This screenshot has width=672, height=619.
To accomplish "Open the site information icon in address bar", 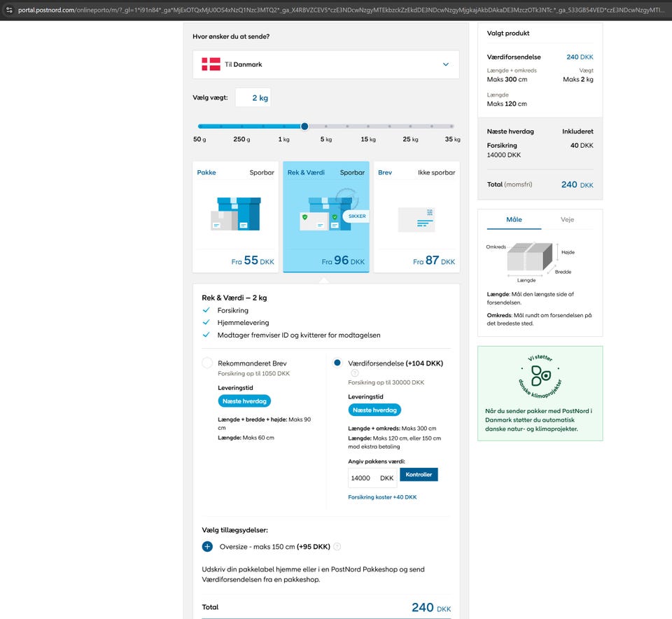I will [x=9, y=10].
